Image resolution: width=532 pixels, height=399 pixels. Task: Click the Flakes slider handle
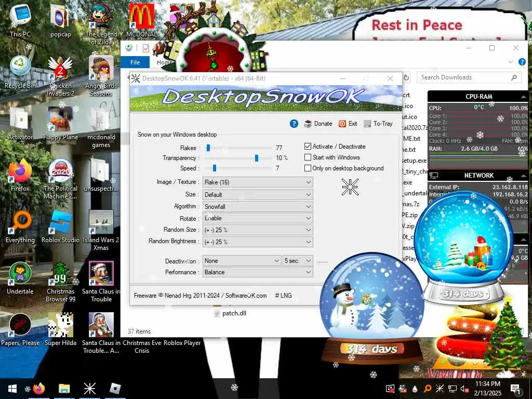(x=208, y=148)
